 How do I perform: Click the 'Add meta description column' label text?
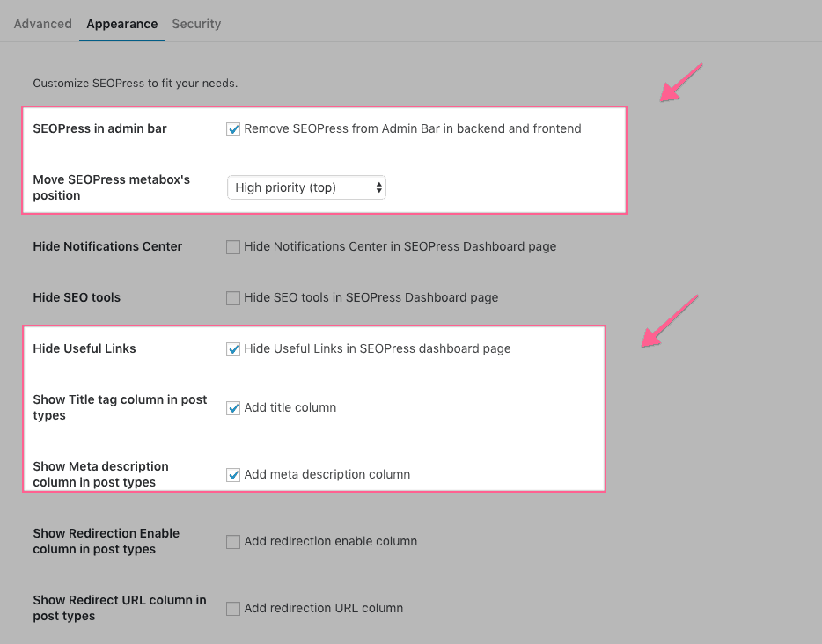pyautogui.click(x=327, y=474)
